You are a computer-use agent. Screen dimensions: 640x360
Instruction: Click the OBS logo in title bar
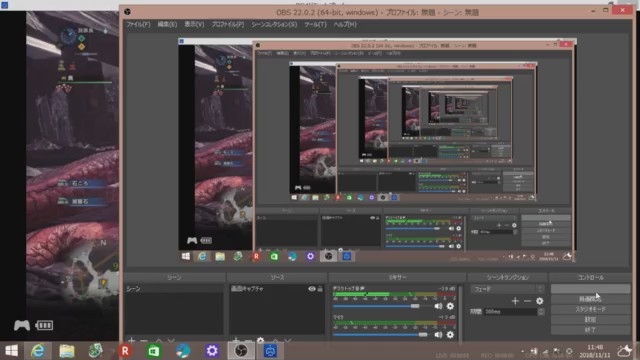127,12
